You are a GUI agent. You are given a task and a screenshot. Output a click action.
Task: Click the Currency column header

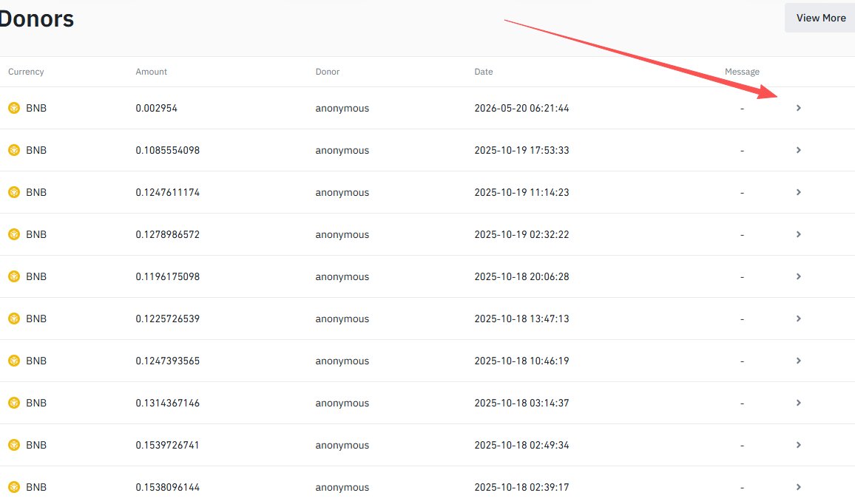click(26, 72)
